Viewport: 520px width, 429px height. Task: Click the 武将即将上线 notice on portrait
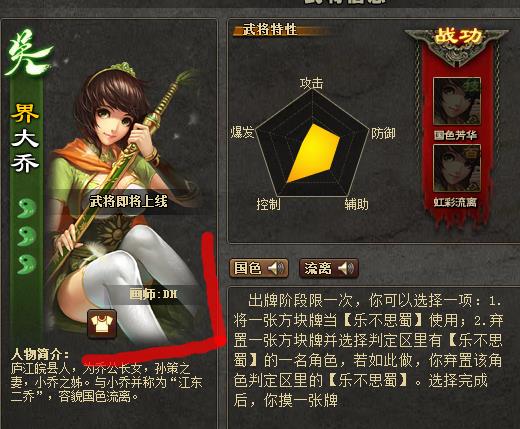pyautogui.click(x=128, y=201)
